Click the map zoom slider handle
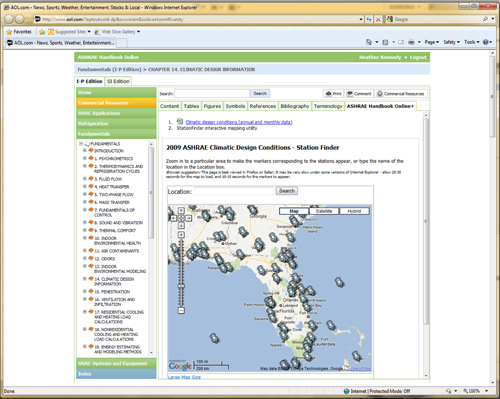 [x=181, y=286]
